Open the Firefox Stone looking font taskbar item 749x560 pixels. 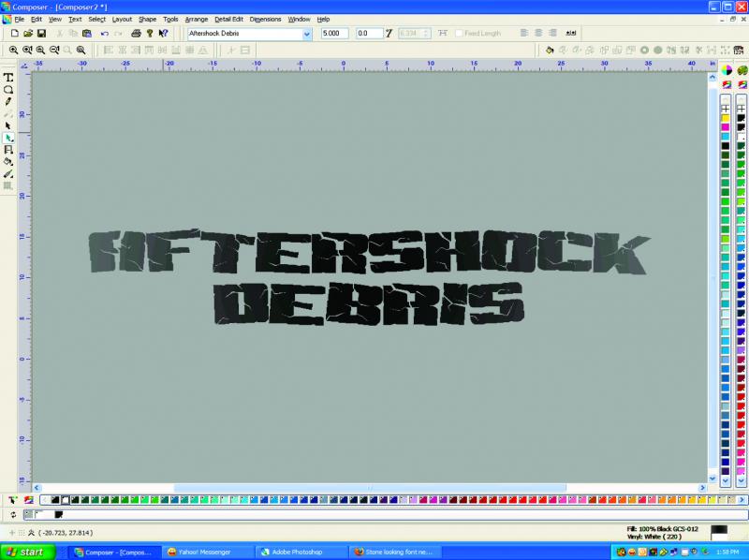394,552
